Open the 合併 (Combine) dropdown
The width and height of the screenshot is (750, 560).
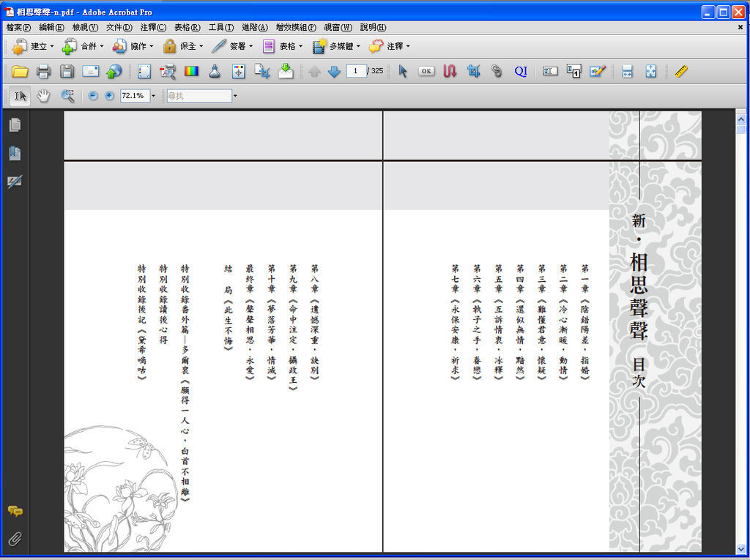point(83,46)
